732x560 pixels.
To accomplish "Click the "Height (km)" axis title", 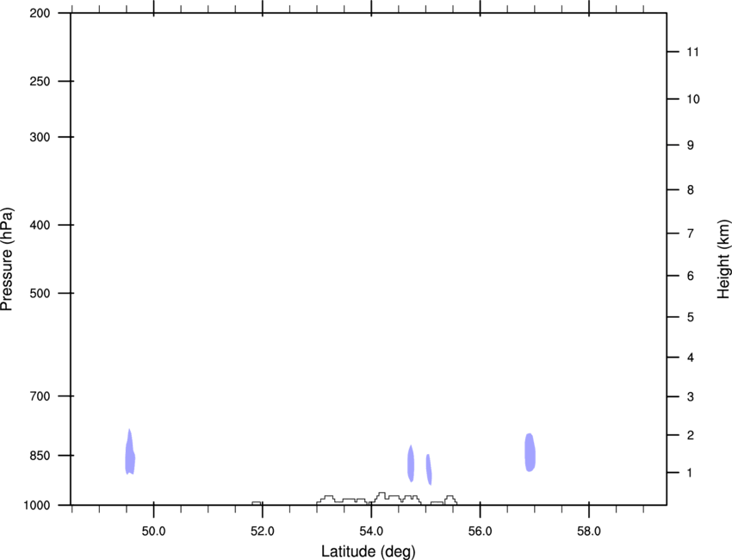I will 723,259.
